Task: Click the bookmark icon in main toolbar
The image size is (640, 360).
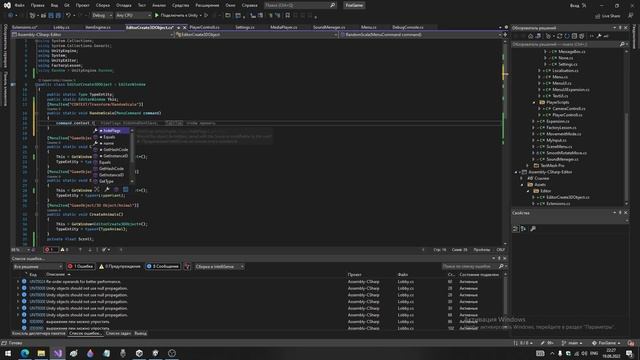Action: [x=287, y=16]
